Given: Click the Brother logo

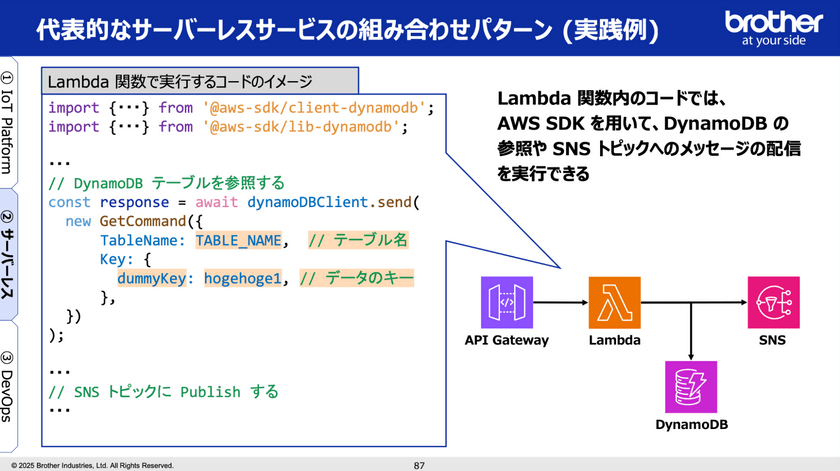Looking at the screenshot, I should [773, 29].
